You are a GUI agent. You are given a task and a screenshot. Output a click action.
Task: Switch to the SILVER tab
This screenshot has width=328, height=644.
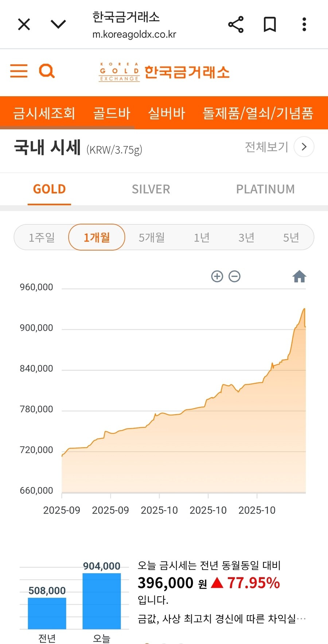[x=151, y=189]
